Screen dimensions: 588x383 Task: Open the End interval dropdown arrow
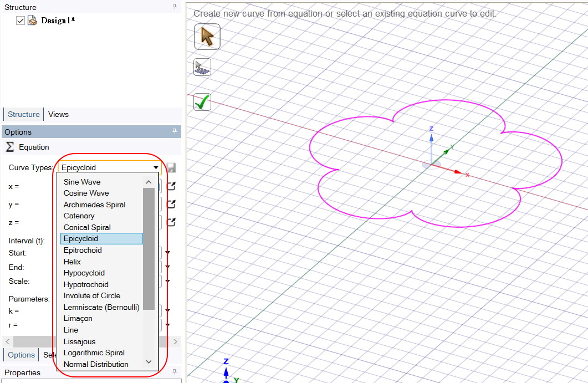click(167, 267)
